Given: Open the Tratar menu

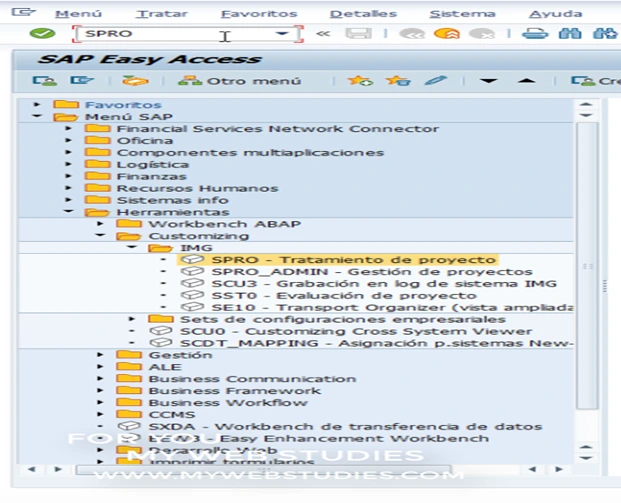Looking at the screenshot, I should (x=162, y=14).
